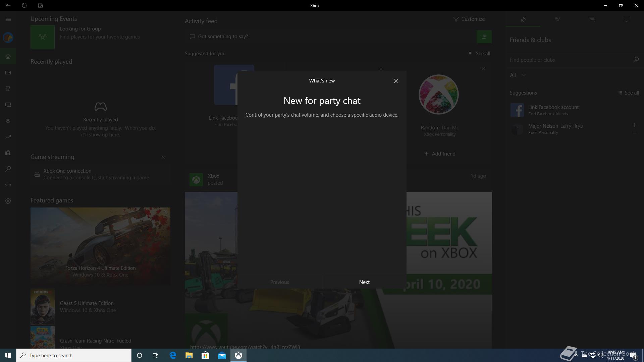
Task: Expand the All friends filter dropdown
Action: point(518,75)
